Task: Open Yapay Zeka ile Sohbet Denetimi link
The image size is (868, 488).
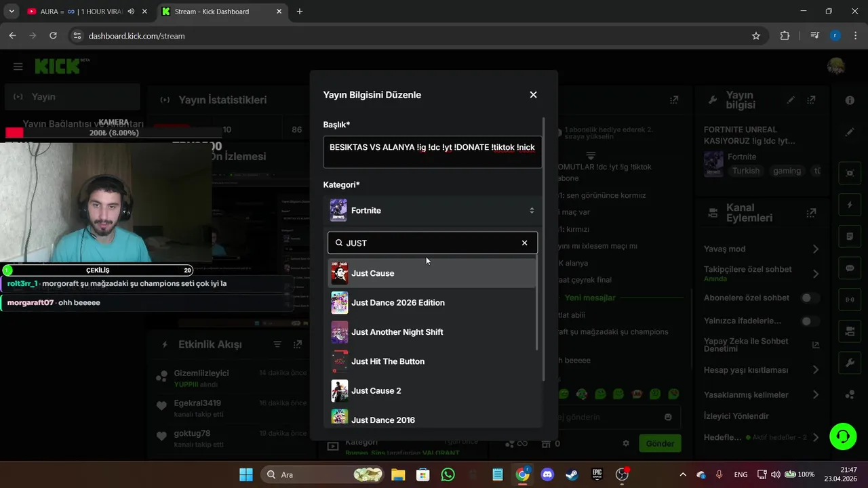Action: coord(762,345)
